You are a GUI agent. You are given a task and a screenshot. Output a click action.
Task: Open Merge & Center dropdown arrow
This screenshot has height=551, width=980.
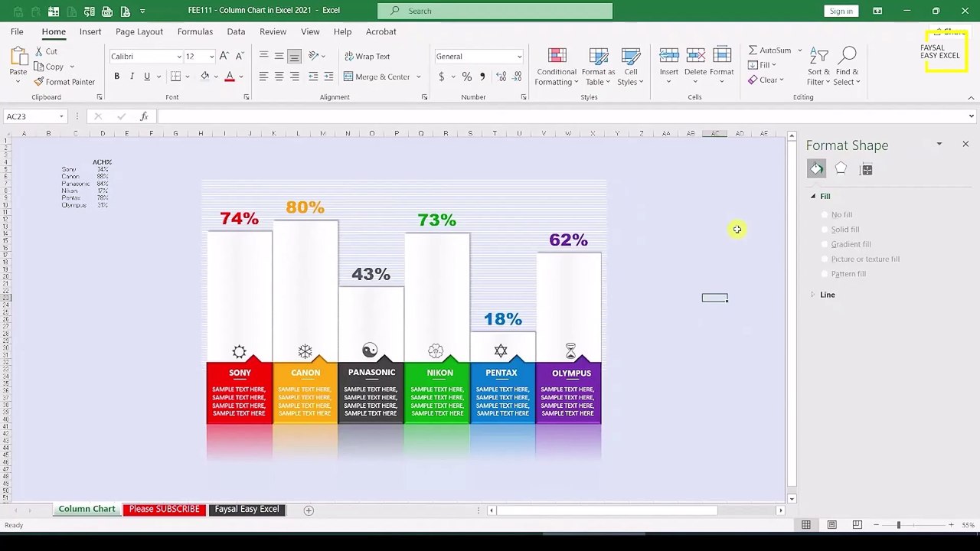(418, 77)
